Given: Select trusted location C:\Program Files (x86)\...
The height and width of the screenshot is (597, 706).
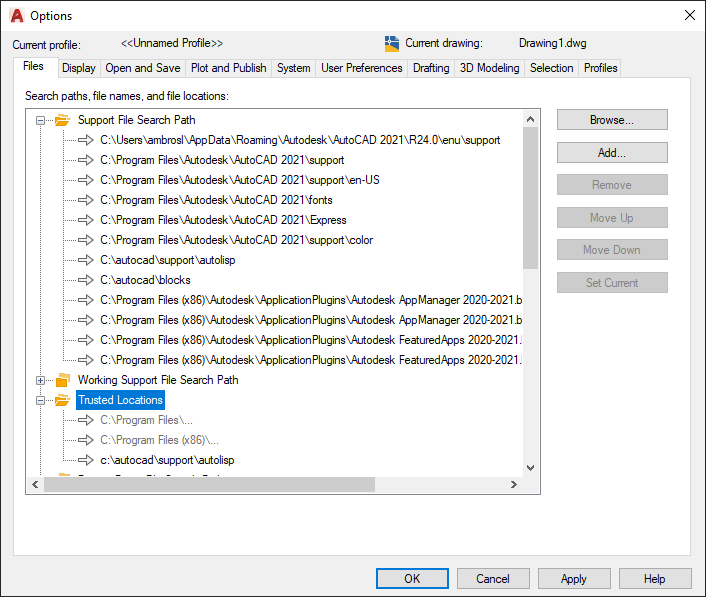Looking at the screenshot, I should (x=159, y=440).
